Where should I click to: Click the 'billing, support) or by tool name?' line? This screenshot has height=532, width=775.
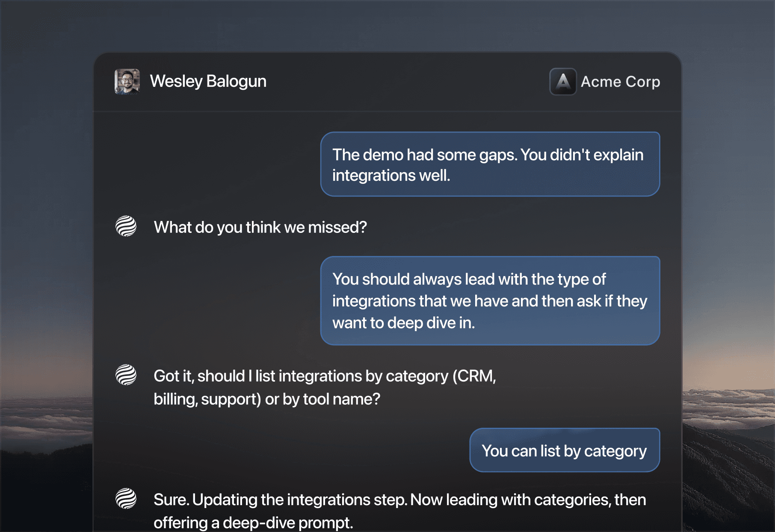[x=267, y=399]
